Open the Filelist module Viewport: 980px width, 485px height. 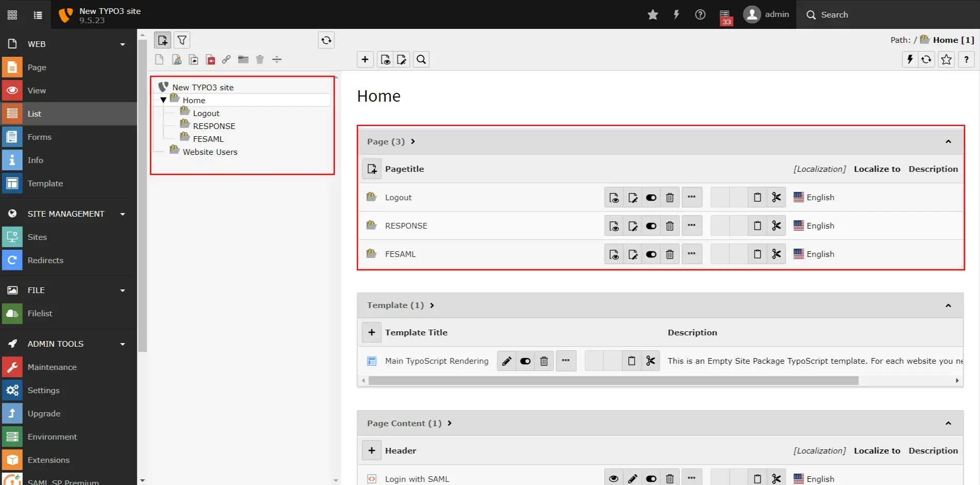69,313
